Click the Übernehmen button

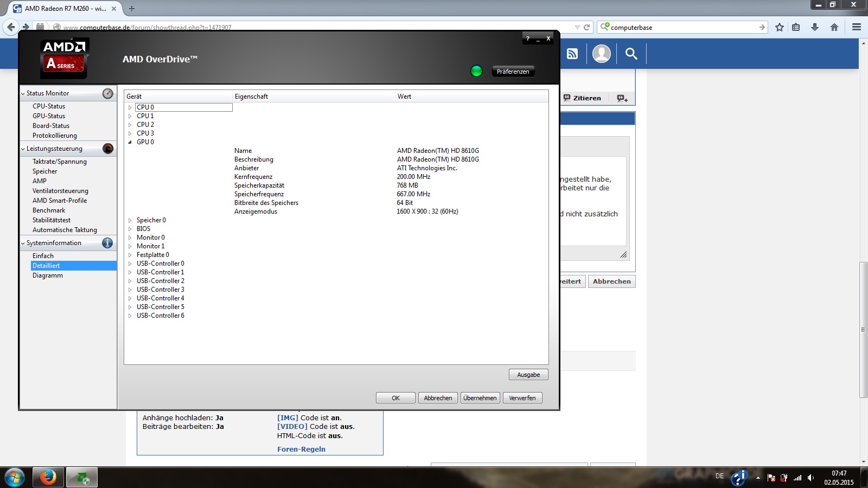[x=480, y=398]
